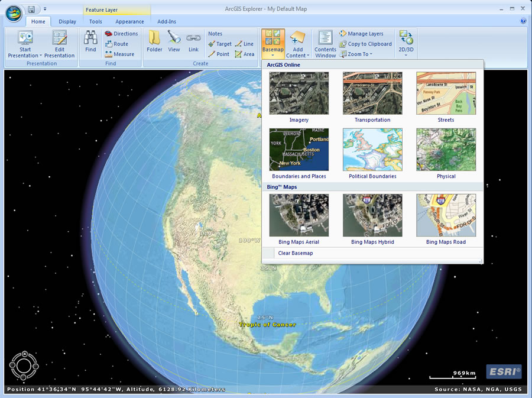Screen dimensions: 532x398
Task: Click the Position coordinates readout
Action: (116, 389)
